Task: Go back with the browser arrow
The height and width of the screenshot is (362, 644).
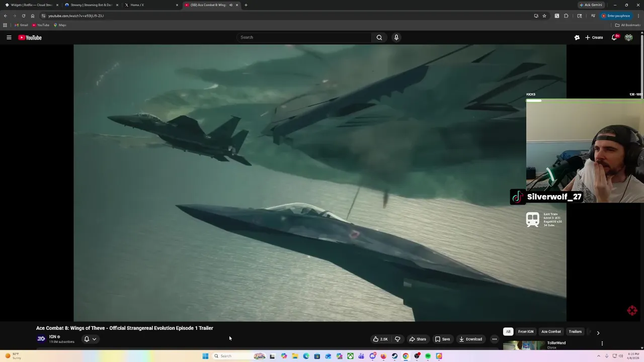Action: (x=6, y=16)
